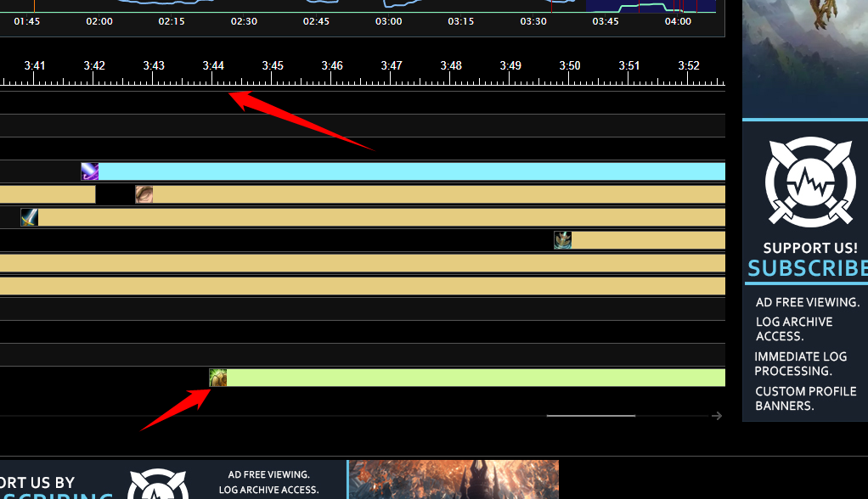Click the face ability icon starting the tan bar

click(144, 194)
